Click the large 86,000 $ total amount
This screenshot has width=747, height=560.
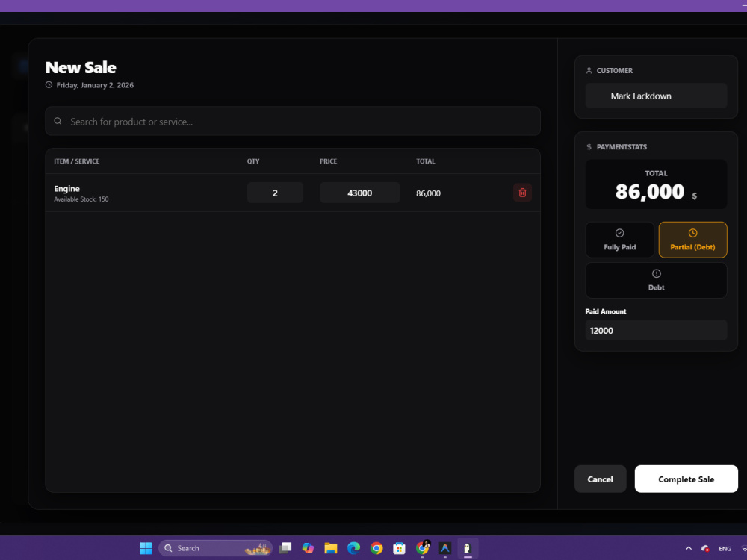click(656, 192)
